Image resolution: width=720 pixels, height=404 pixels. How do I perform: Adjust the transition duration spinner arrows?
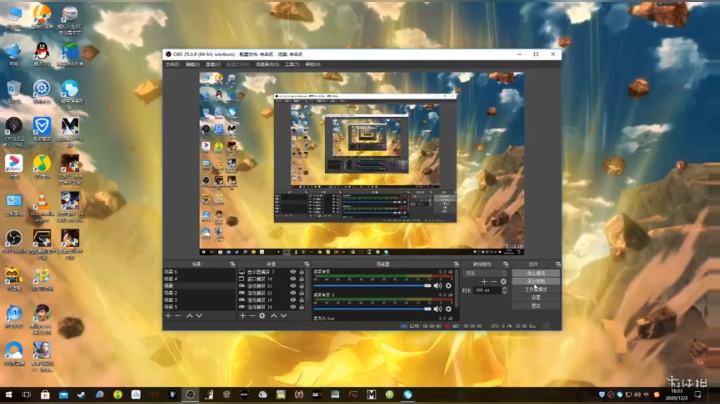[x=505, y=290]
